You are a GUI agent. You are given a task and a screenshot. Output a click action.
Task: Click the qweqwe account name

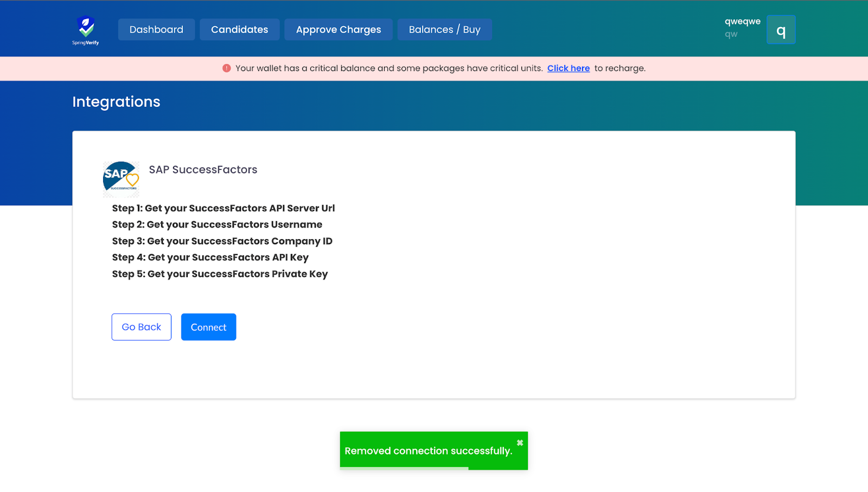(742, 21)
